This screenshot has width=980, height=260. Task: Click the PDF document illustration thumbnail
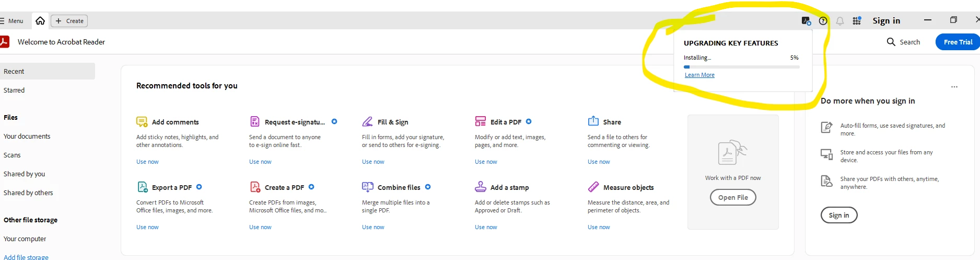click(732, 153)
